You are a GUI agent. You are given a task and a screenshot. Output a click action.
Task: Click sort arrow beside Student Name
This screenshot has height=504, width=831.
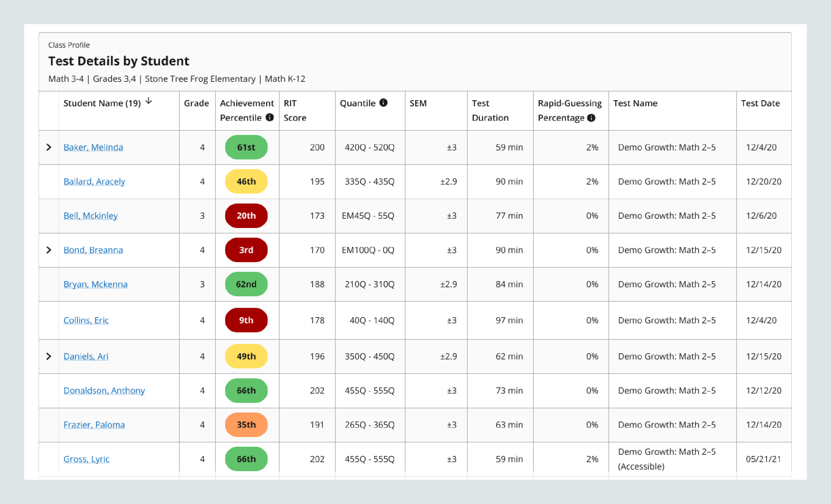point(149,101)
